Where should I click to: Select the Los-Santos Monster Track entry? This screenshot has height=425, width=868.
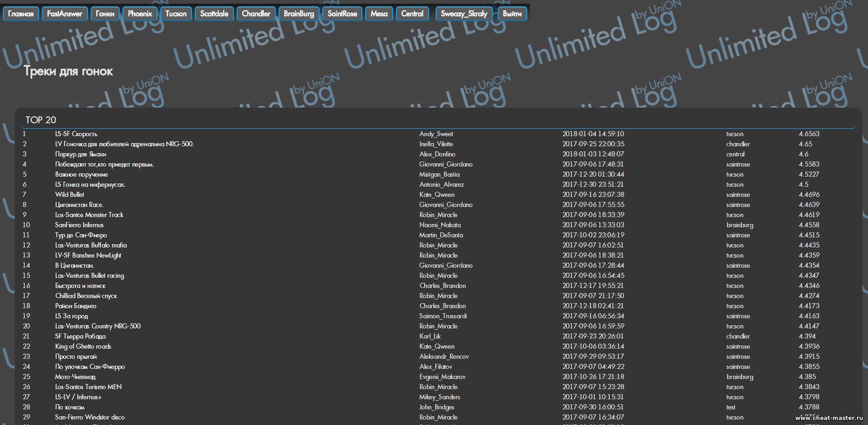[89, 215]
